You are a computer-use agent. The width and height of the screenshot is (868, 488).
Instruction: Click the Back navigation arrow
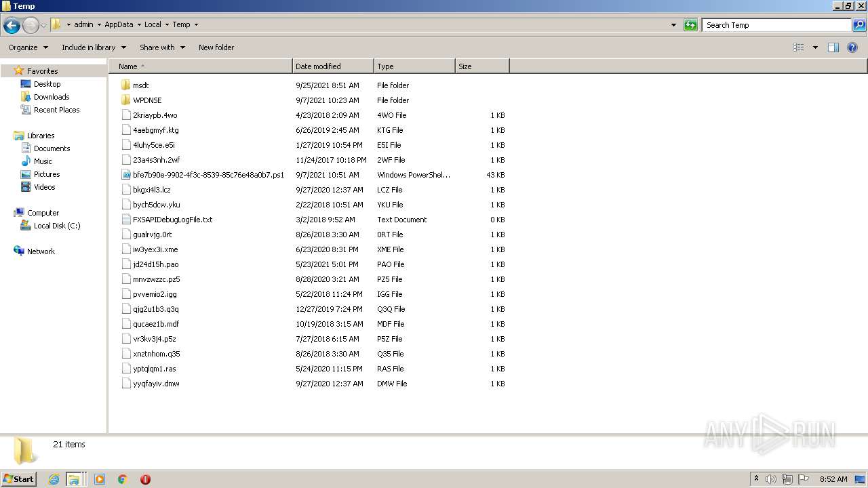point(12,26)
